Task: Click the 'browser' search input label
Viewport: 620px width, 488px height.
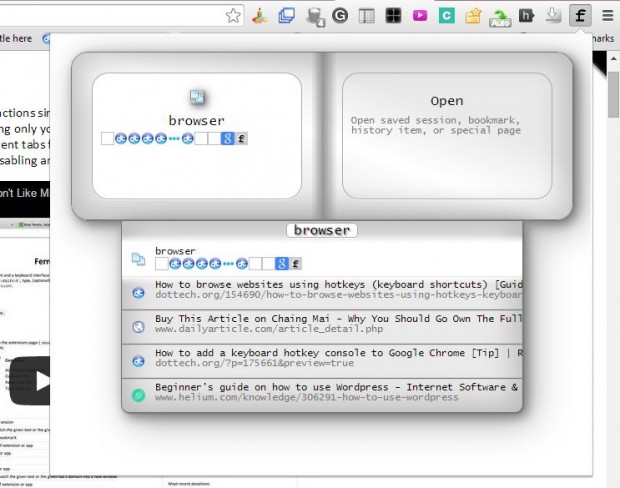Action: 322,230
